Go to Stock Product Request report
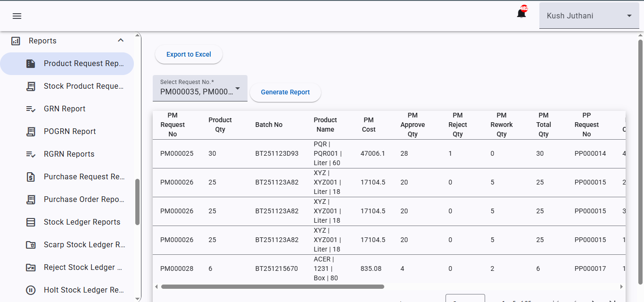The image size is (644, 302). coord(83,86)
